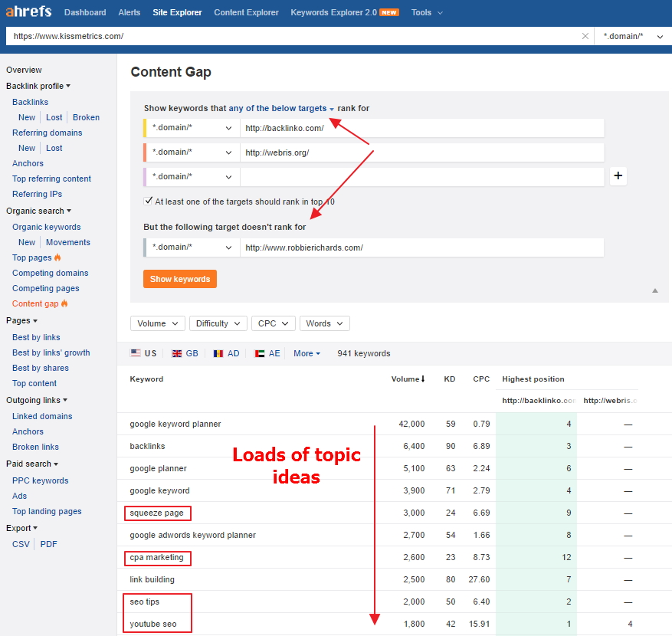Switch to Content Explorer
672x636 pixels.
tap(246, 11)
